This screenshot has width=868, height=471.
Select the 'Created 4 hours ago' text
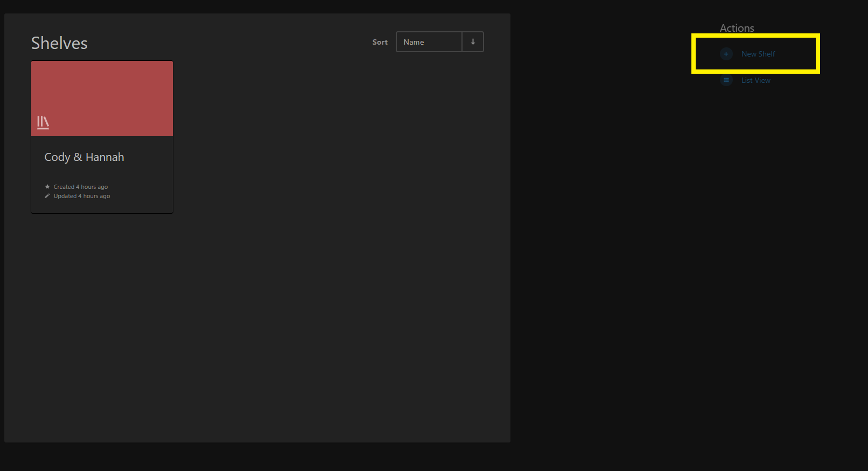(x=81, y=187)
